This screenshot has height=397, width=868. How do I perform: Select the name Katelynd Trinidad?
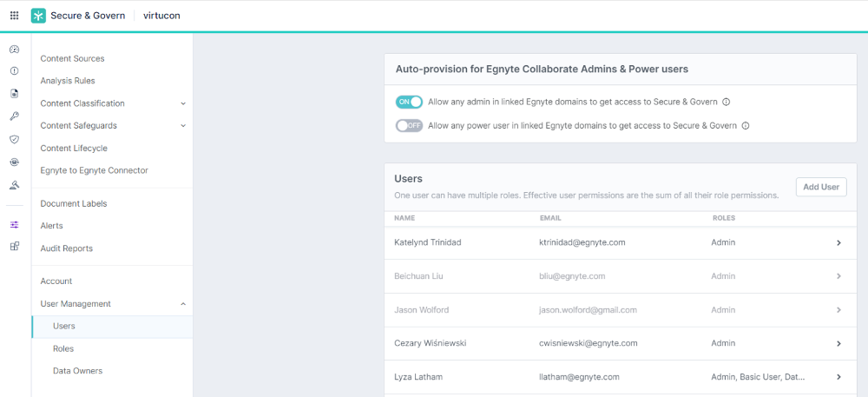click(x=427, y=242)
